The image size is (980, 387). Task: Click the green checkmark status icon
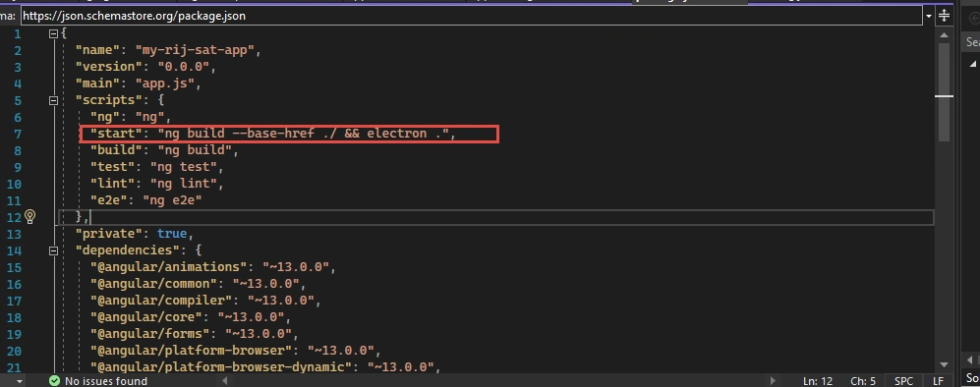54,381
